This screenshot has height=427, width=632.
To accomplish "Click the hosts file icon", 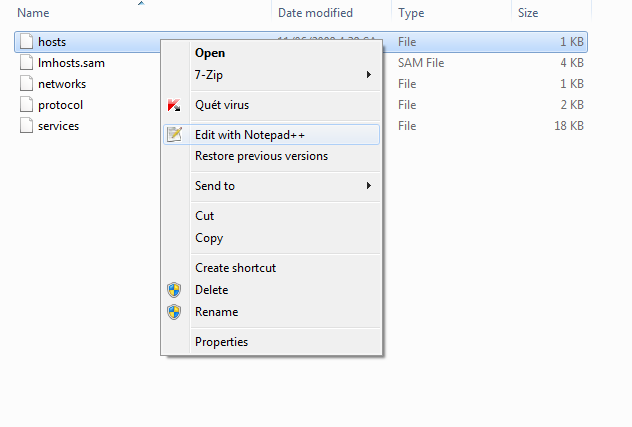I will coord(25,42).
